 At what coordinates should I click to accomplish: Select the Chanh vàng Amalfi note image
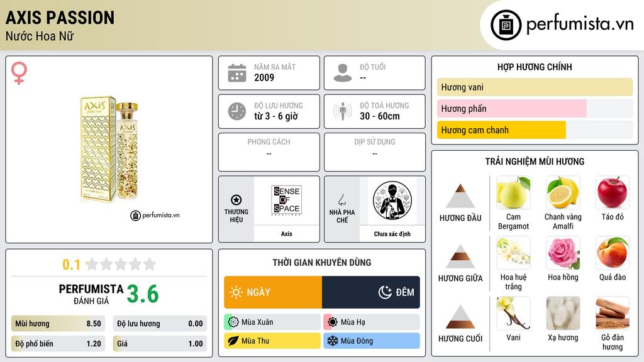563,192
